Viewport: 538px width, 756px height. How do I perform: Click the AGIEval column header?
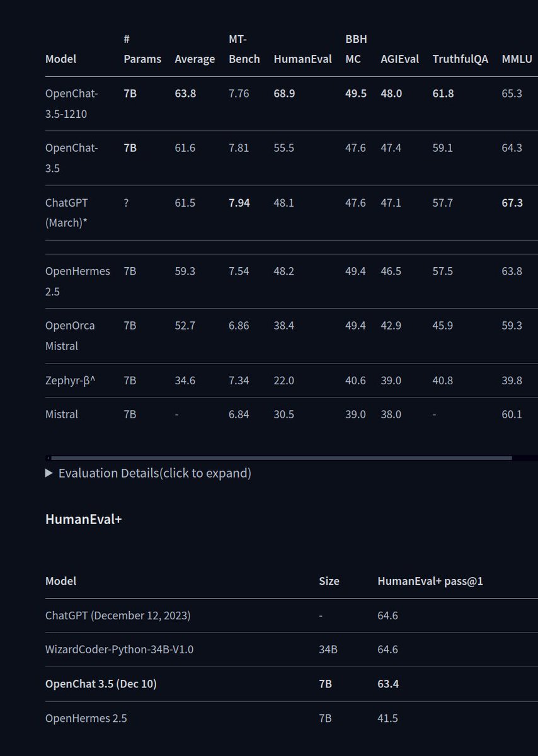pos(399,59)
